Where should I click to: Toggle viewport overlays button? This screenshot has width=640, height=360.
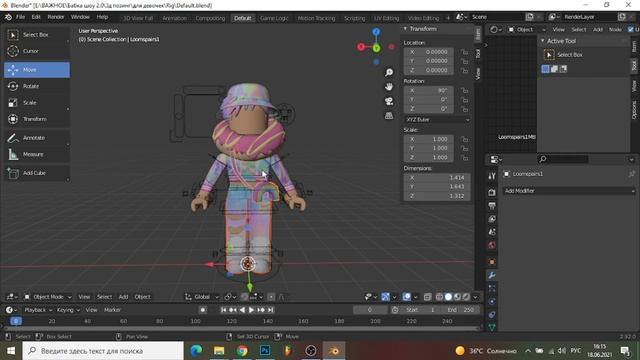pos(406,297)
